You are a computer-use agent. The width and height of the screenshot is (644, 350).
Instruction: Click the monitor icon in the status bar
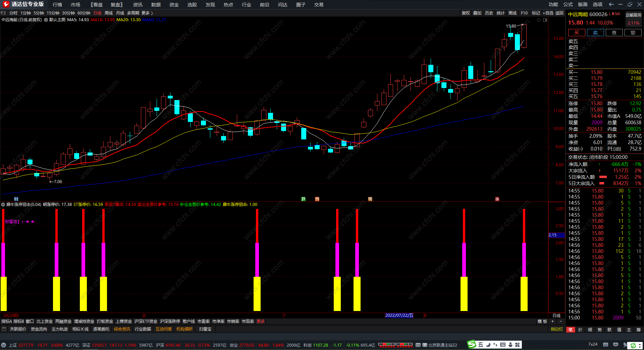(x=615, y=345)
